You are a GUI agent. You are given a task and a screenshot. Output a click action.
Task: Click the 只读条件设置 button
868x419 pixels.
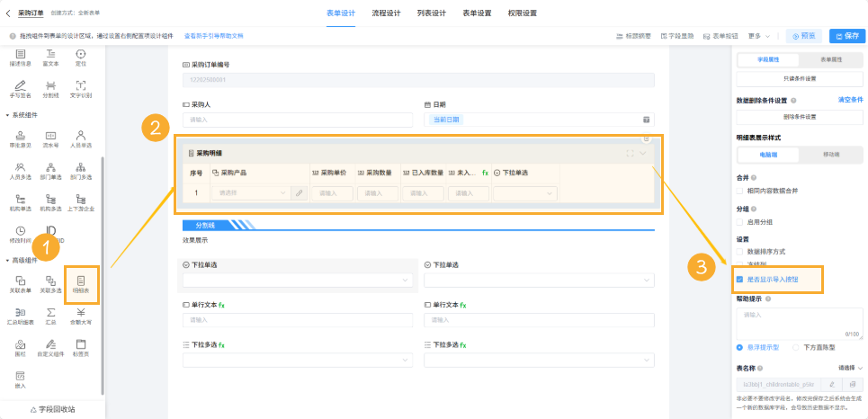click(800, 79)
